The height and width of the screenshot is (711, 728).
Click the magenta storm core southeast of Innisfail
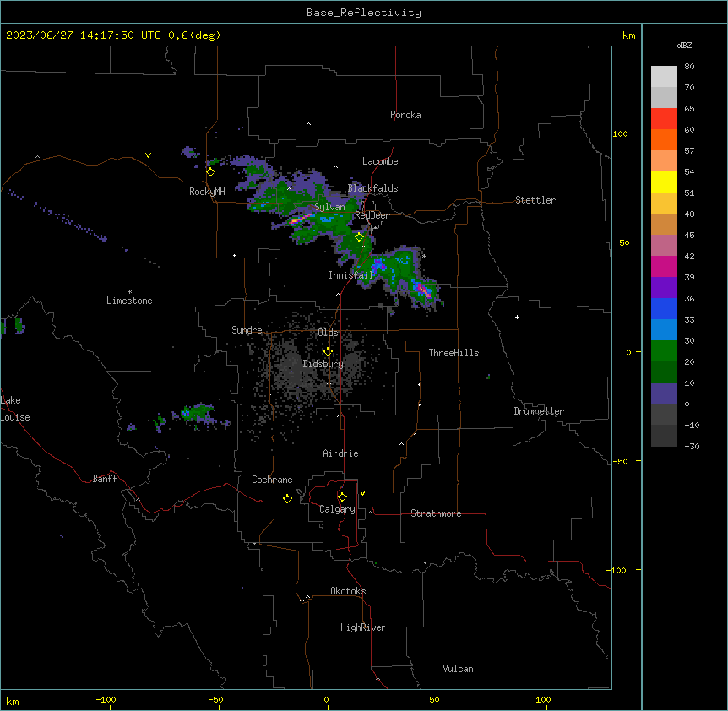coord(422,290)
